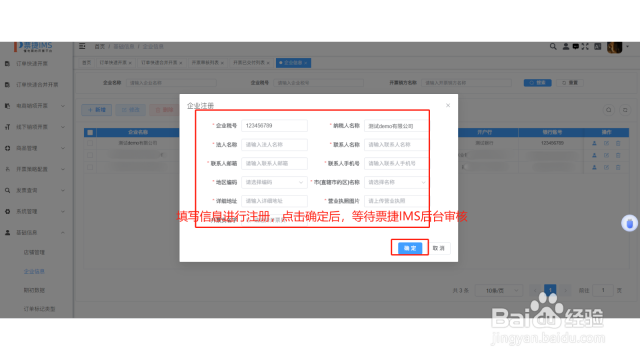Click the 纳税人名称 input in the dialog
640x360 pixels.
[x=396, y=126]
